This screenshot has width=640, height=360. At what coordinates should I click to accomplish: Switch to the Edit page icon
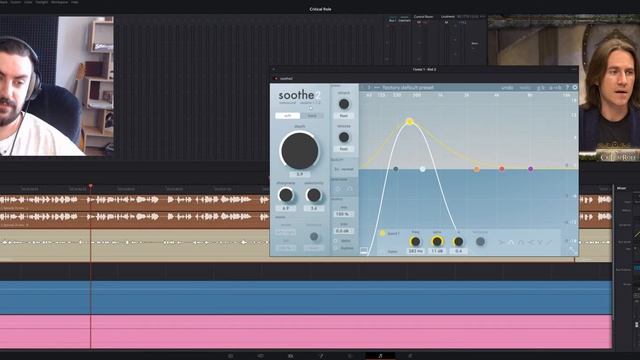[x=291, y=356]
